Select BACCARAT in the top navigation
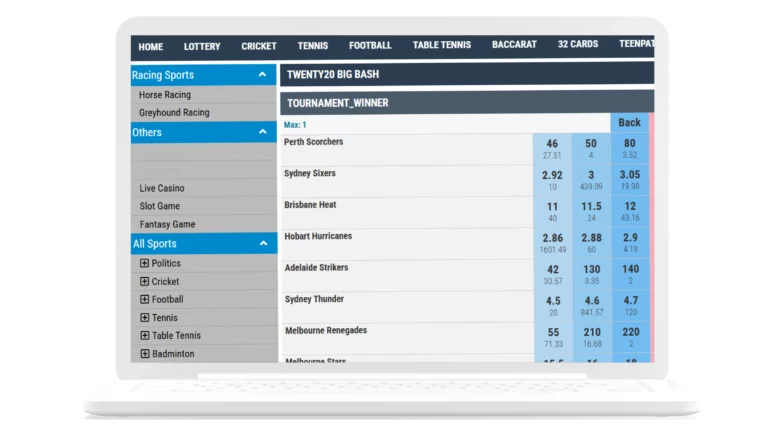This screenshot has height=432, width=768. [x=514, y=45]
